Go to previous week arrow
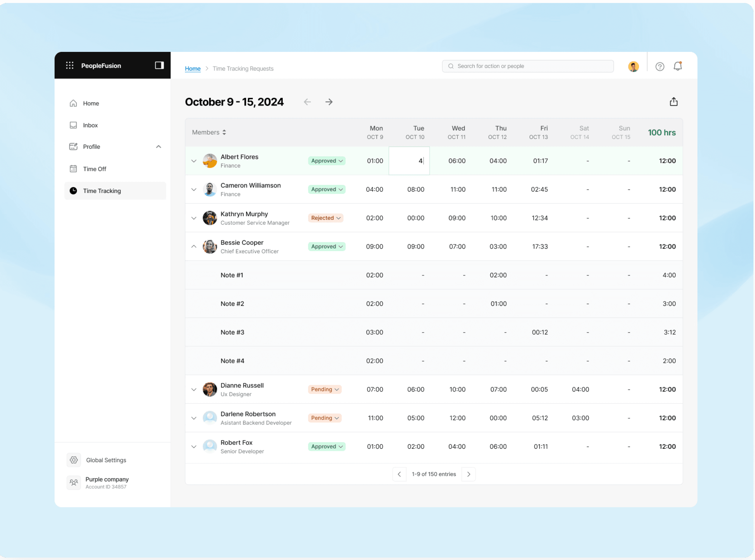Image resolution: width=755 pixels, height=560 pixels. point(307,102)
